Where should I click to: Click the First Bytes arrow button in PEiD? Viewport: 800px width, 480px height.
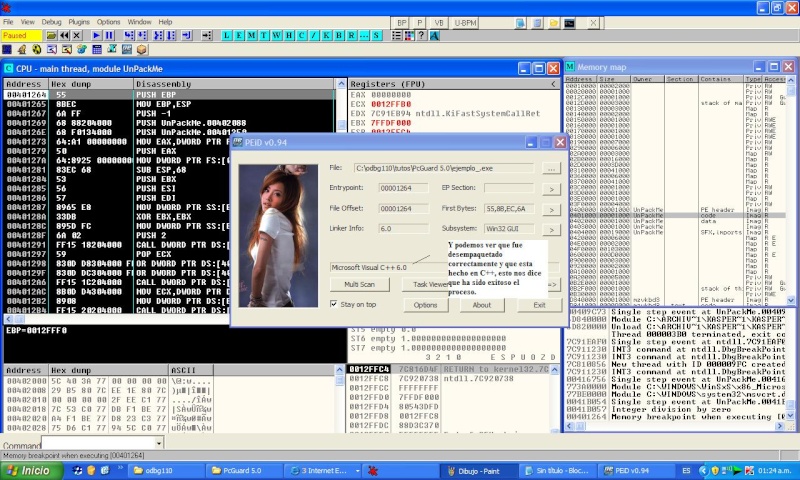(x=551, y=210)
